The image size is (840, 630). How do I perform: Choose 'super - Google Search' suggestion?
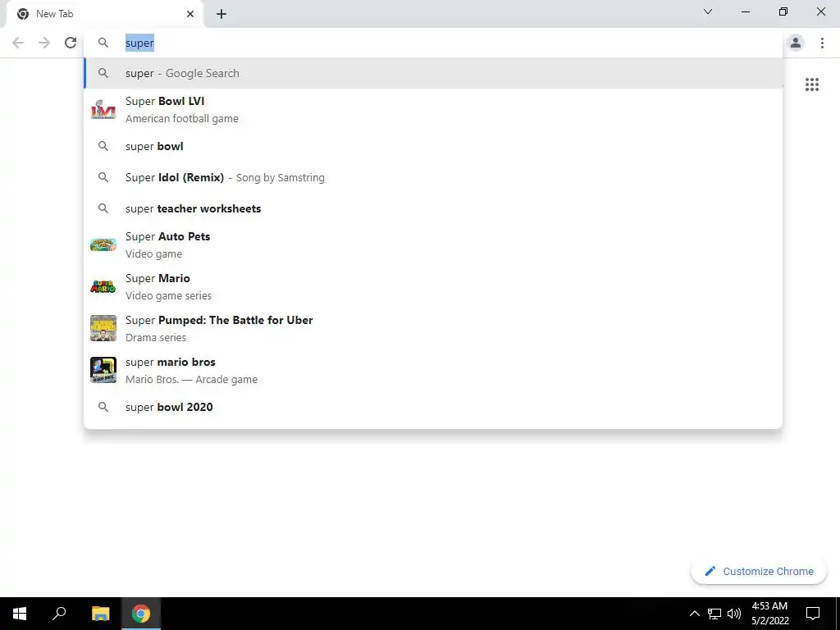coord(433,73)
